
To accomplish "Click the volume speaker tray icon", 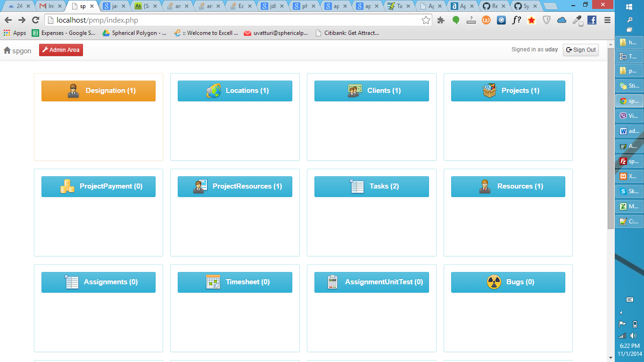I will click(634, 336).
